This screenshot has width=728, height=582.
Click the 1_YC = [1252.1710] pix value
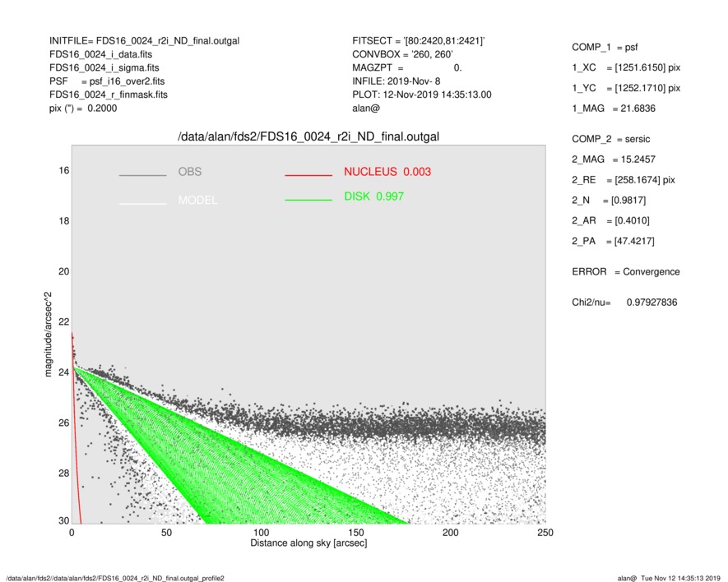coord(626,88)
